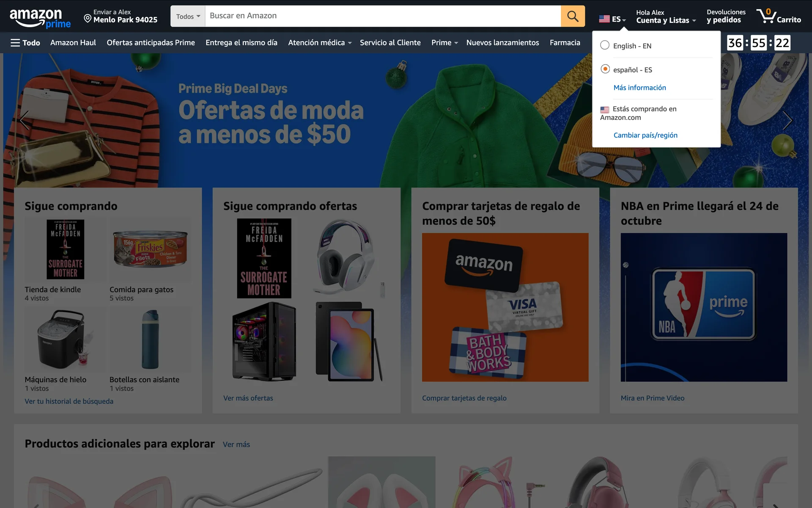Click the Amazon Prime logo

coord(40,18)
